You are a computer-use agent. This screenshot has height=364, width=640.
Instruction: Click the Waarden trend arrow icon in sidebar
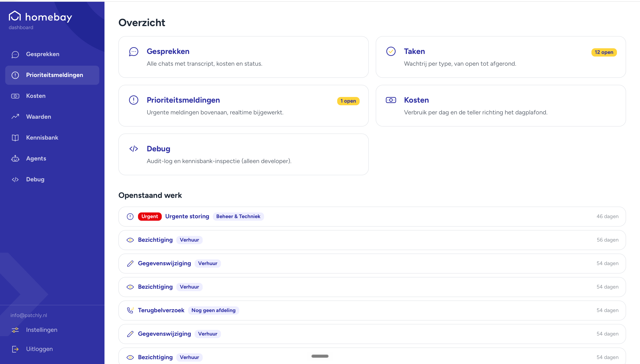click(x=15, y=117)
